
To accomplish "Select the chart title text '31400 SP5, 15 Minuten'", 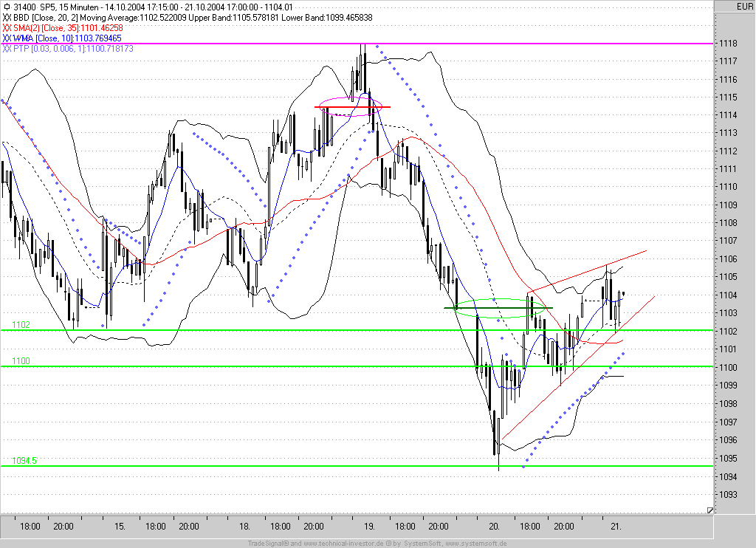I will [56, 7].
